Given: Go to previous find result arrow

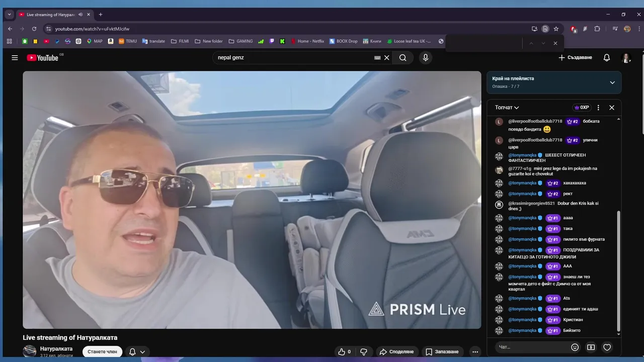Looking at the screenshot, I should coord(531,43).
